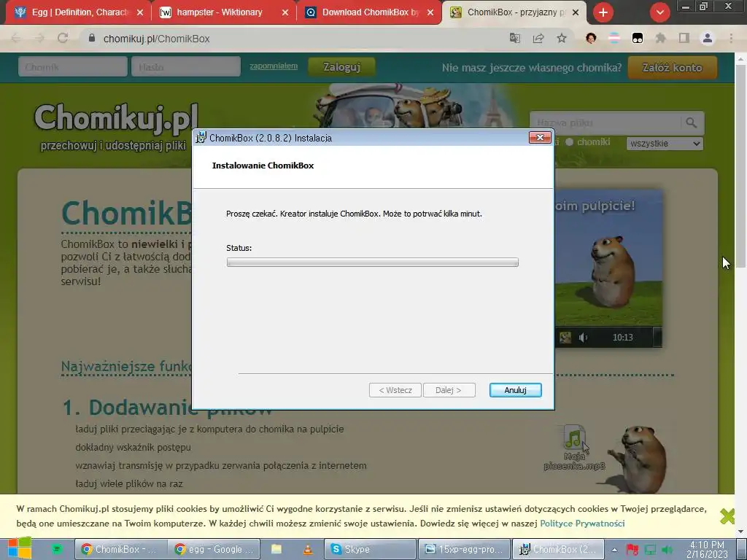The image size is (747, 560).
Task: Mute the hamster video speaker icon
Action: click(x=583, y=338)
